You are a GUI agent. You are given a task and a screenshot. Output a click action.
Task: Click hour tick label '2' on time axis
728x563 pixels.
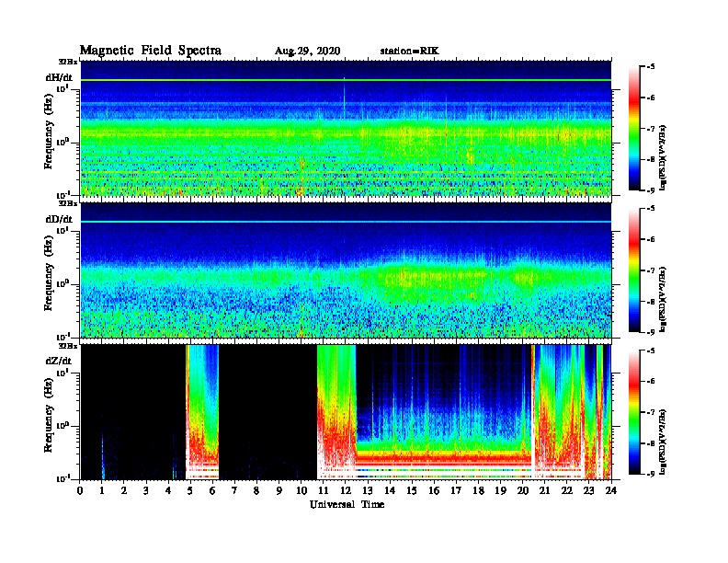click(124, 490)
